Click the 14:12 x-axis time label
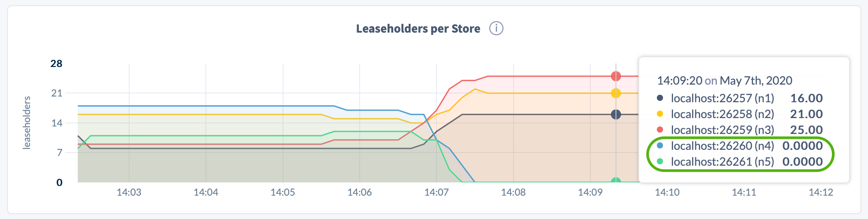Screen dimensions: 868x219 (821, 192)
